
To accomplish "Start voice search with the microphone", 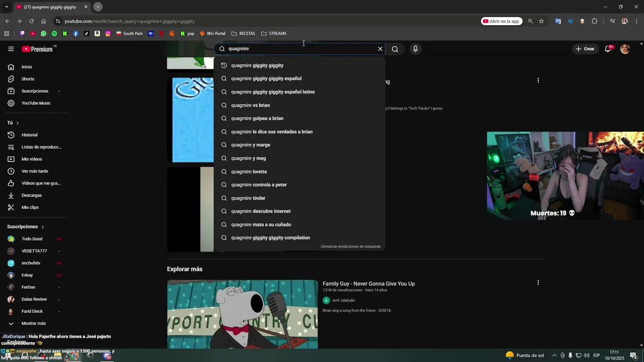I will click(x=415, y=49).
